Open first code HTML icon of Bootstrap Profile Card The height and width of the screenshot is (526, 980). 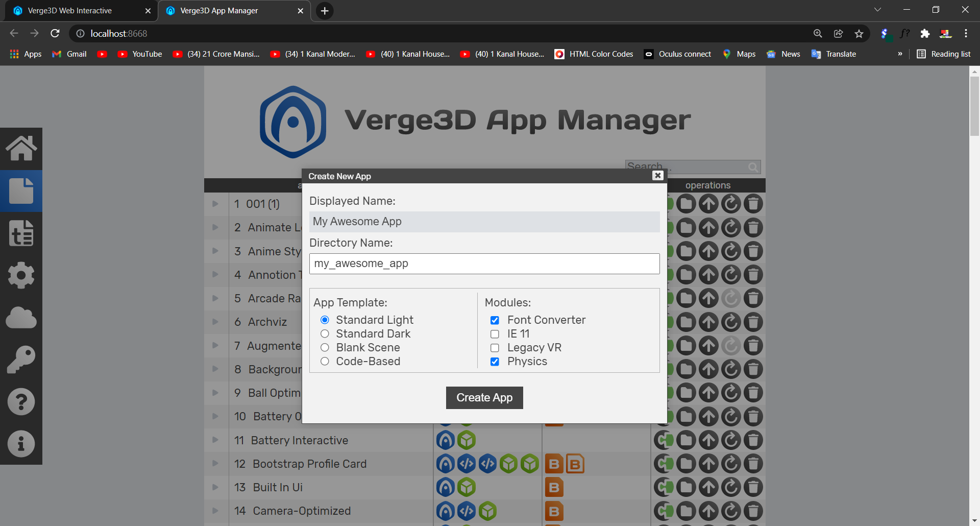[x=467, y=464]
